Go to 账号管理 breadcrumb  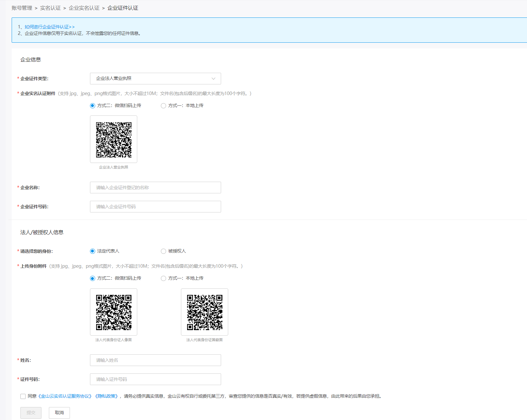pos(22,8)
